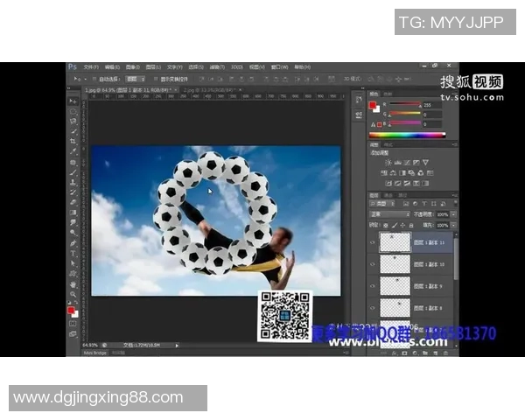Open the auto-select target dropdown in options bar
The image size is (525, 420).
pos(136,78)
